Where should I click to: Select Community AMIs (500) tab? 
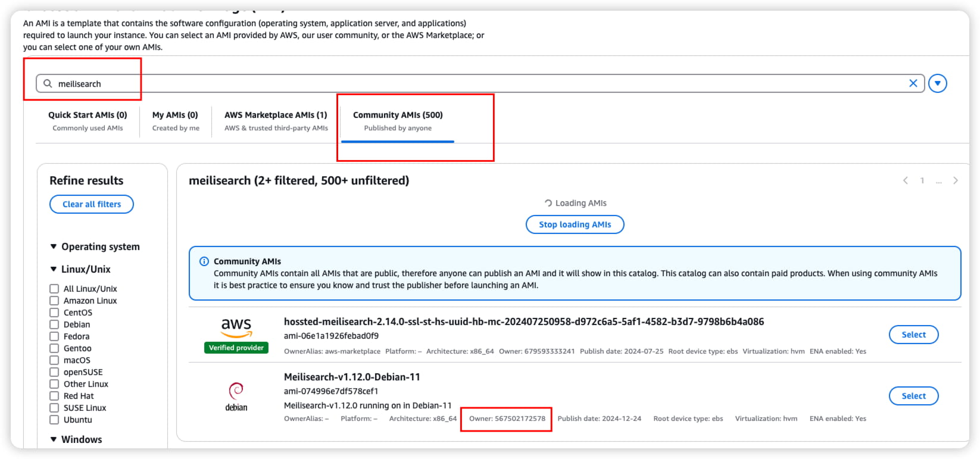[x=398, y=121]
